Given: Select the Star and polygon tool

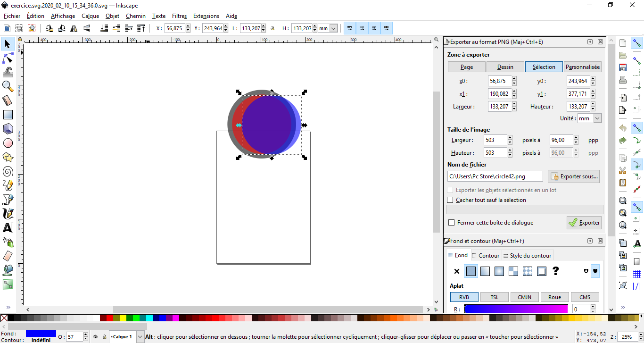Looking at the screenshot, I should 8,157.
